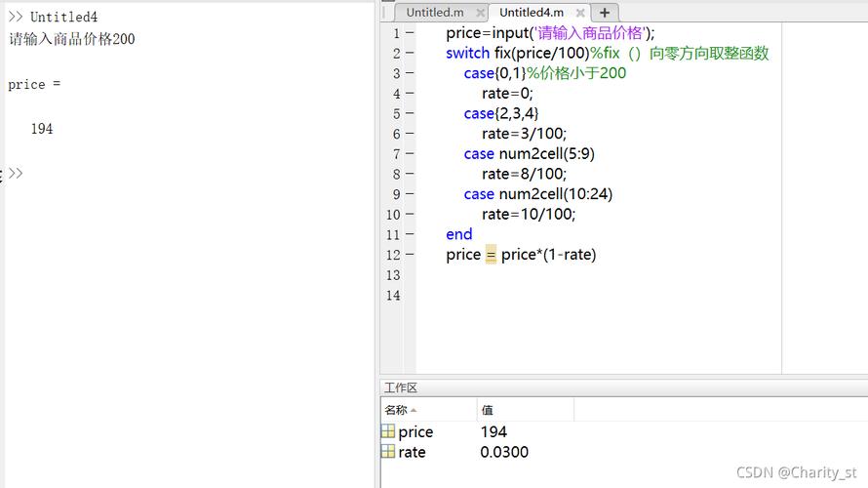868x488 pixels.
Task: Click the end keyword on line 11
Action: 459,234
